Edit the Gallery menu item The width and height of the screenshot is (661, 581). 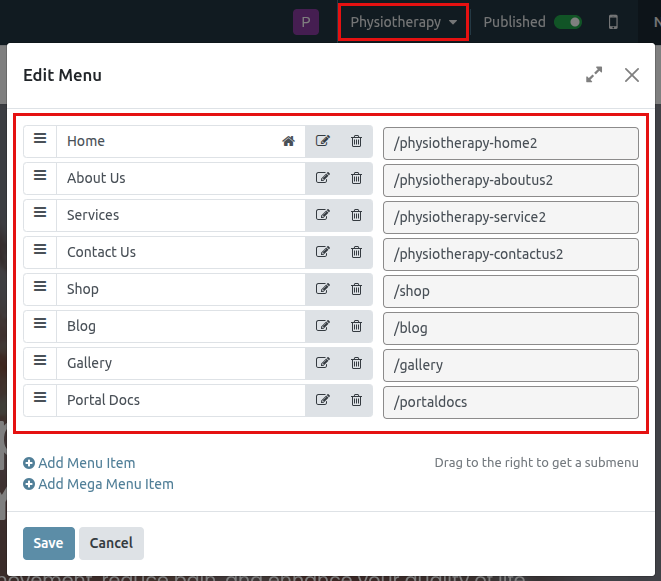(322, 363)
